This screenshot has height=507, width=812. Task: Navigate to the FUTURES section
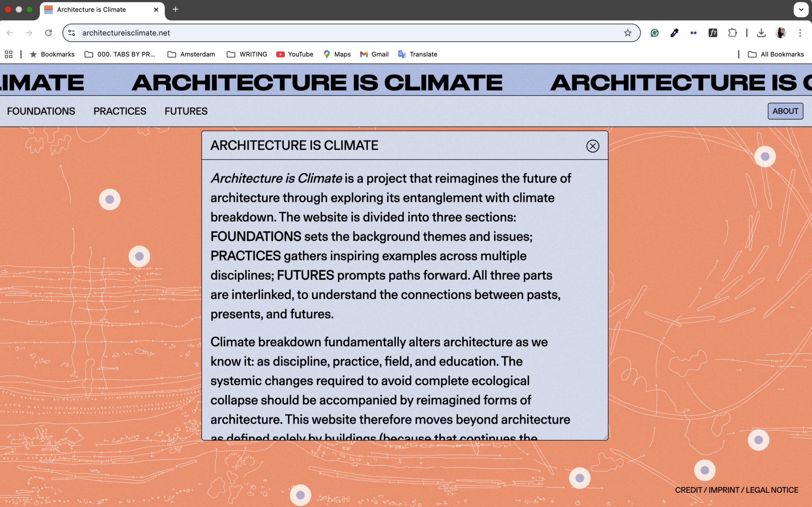186,111
